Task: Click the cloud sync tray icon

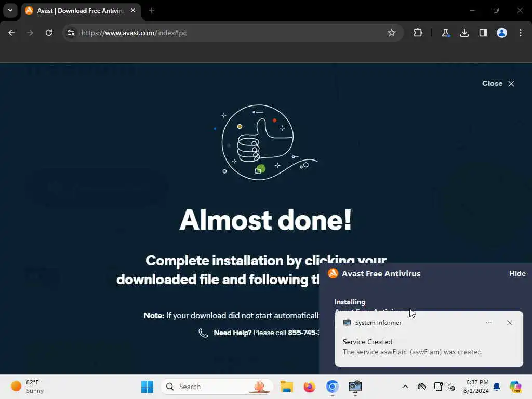Action: tap(422, 387)
